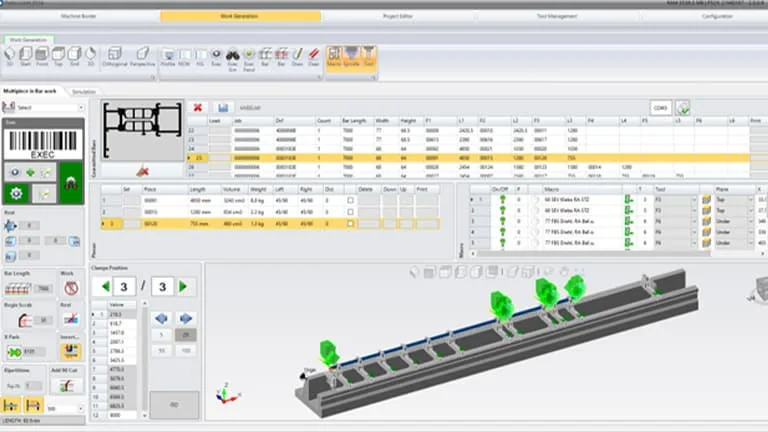This screenshot has height=432, width=768.
Task: Click the Work prohibited-sign icon
Action: pyautogui.click(x=71, y=288)
